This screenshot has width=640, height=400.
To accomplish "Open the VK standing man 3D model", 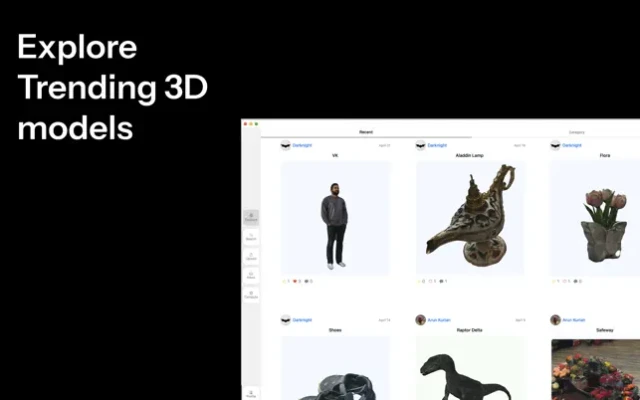I will (x=335, y=218).
